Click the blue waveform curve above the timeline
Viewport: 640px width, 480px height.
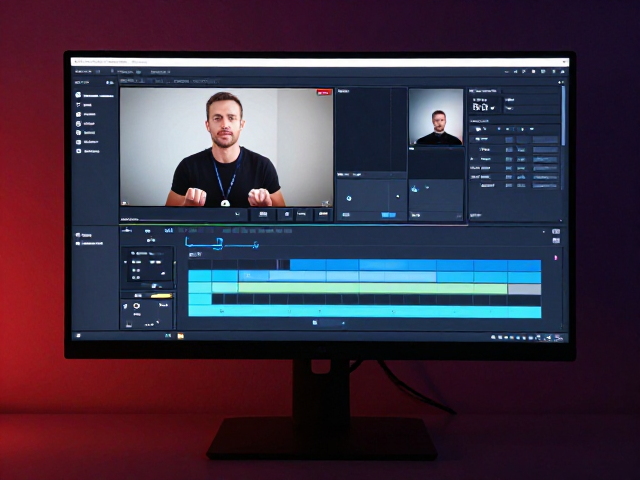[221, 244]
